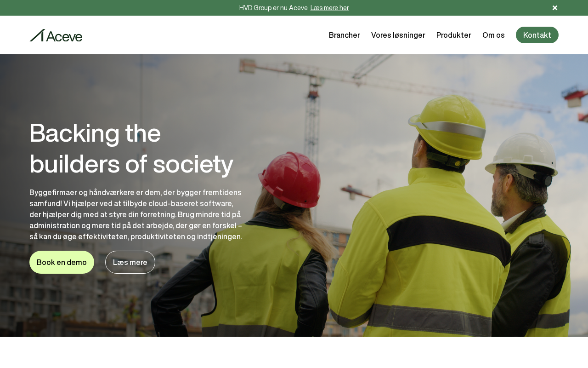588x368 pixels.
Task: Select the outlined Læs mere button
Action: [130, 262]
